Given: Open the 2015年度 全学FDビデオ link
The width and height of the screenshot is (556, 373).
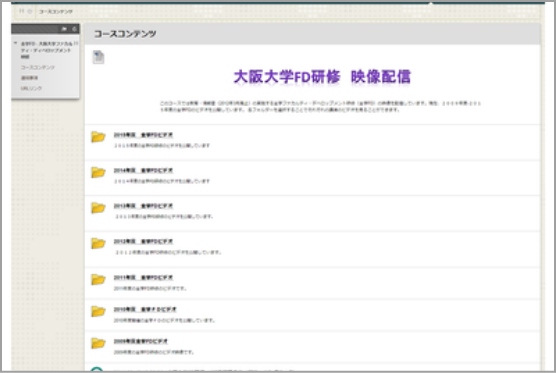Looking at the screenshot, I should click(143, 135).
